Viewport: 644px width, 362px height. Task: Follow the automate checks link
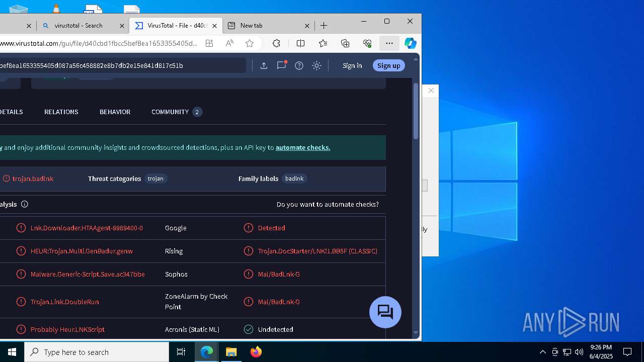tap(303, 147)
